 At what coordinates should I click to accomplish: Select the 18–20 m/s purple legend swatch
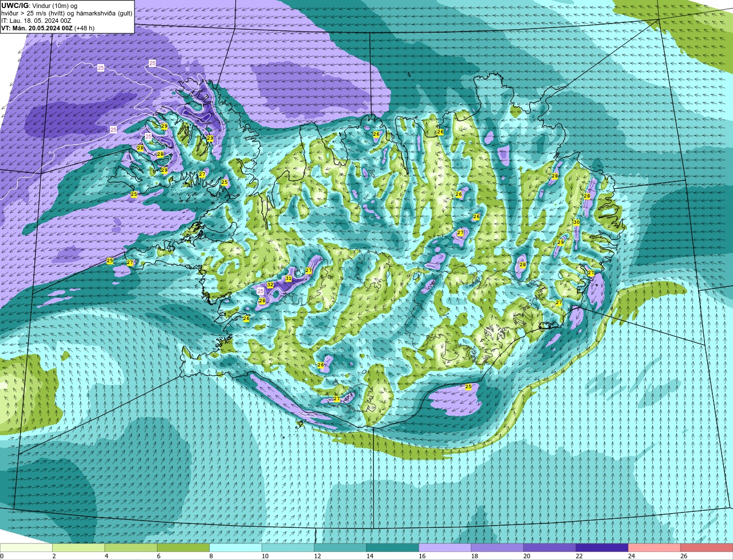(x=498, y=548)
